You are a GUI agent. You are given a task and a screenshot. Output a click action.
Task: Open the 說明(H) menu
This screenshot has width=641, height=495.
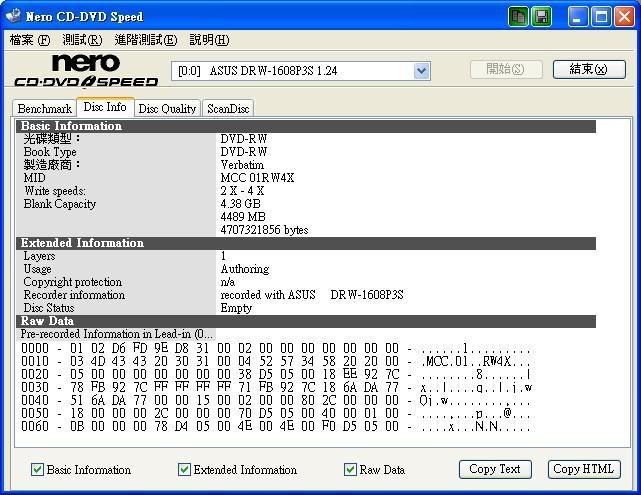click(x=209, y=40)
